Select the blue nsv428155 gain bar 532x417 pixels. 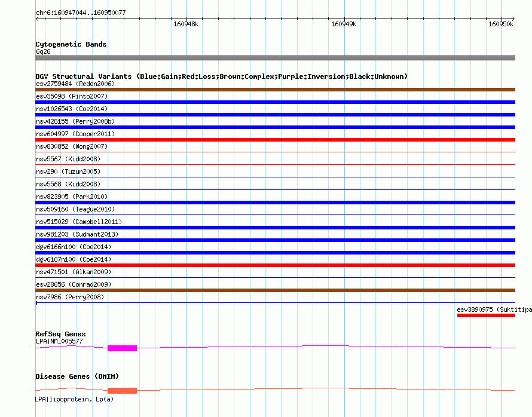pyautogui.click(x=275, y=127)
